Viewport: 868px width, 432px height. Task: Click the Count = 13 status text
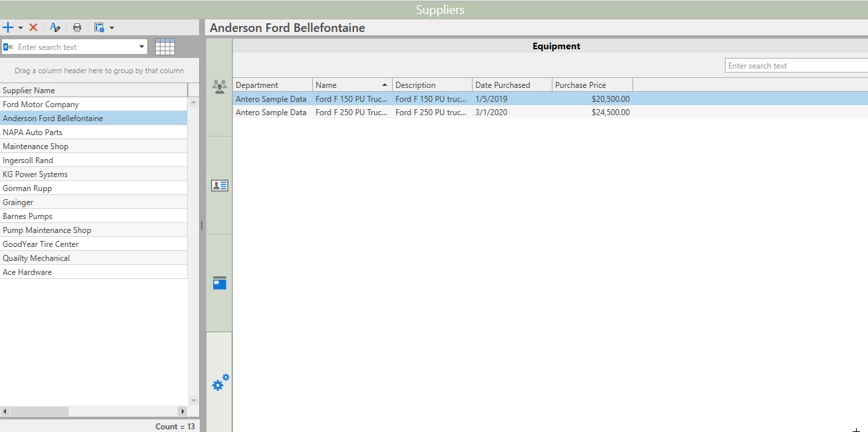[x=175, y=426]
